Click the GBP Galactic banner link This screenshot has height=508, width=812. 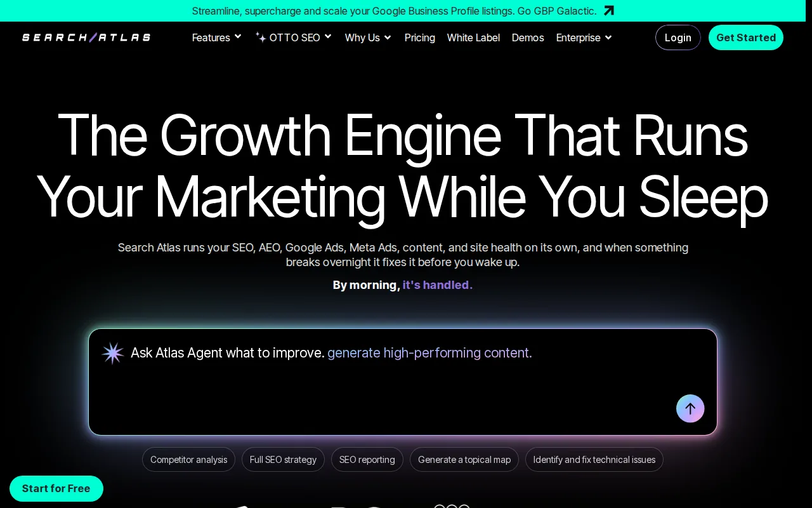403,11
